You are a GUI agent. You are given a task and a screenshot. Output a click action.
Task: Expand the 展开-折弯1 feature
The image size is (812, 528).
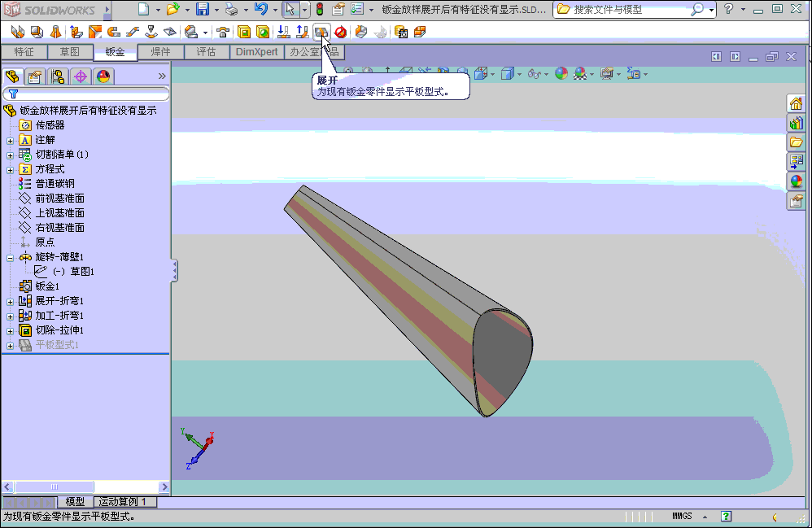click(10, 301)
